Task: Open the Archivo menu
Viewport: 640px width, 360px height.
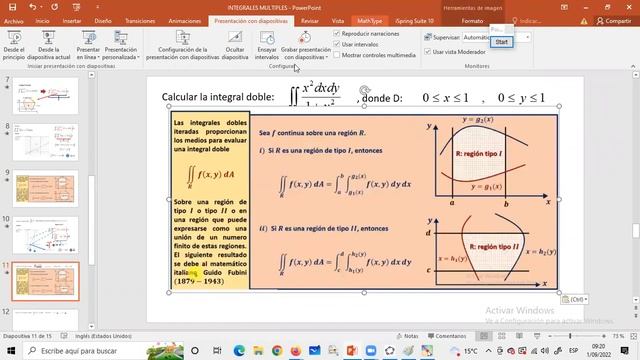Action: (x=13, y=21)
